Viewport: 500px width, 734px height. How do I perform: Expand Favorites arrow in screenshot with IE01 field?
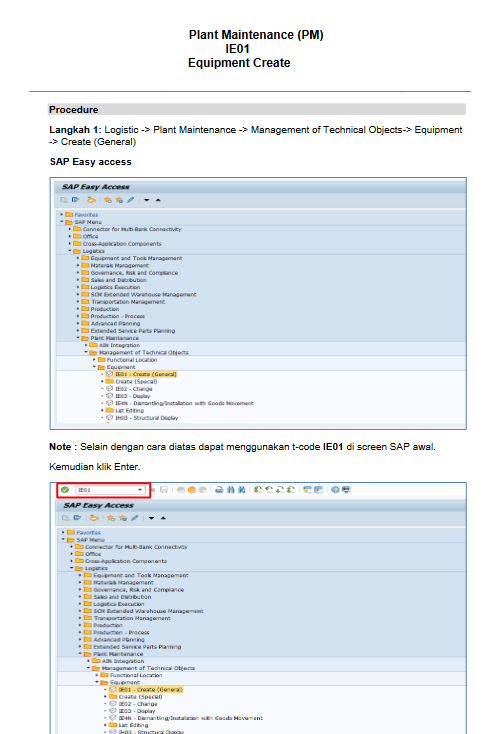(63, 532)
